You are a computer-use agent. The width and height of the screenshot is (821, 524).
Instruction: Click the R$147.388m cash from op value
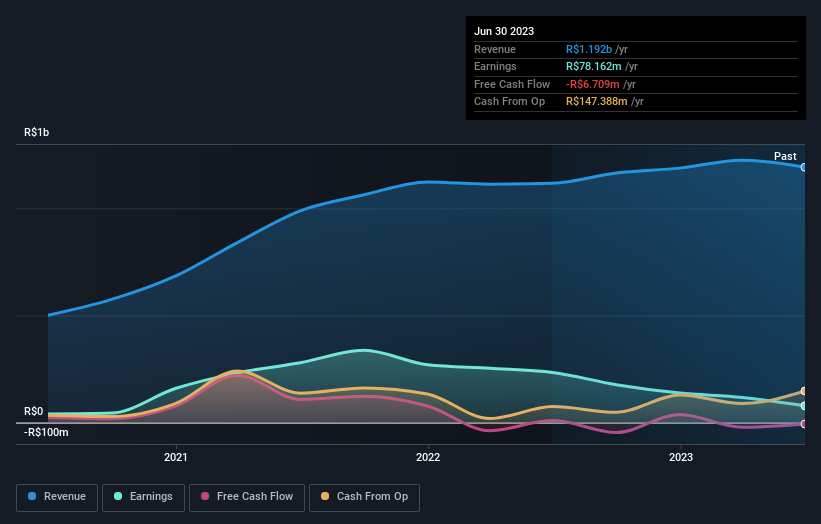[x=596, y=102]
